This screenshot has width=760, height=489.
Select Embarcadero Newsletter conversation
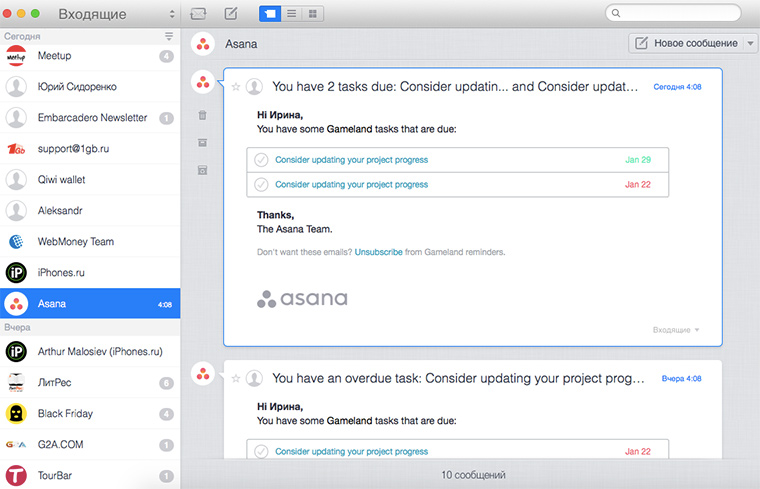tap(90, 118)
